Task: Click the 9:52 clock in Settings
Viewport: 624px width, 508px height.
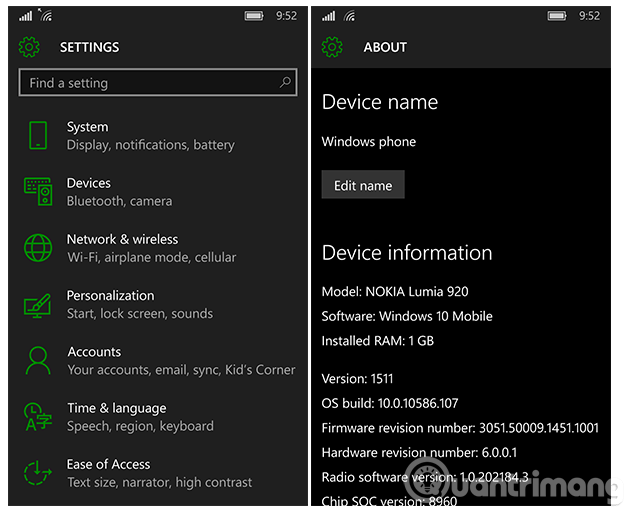Action: (287, 16)
